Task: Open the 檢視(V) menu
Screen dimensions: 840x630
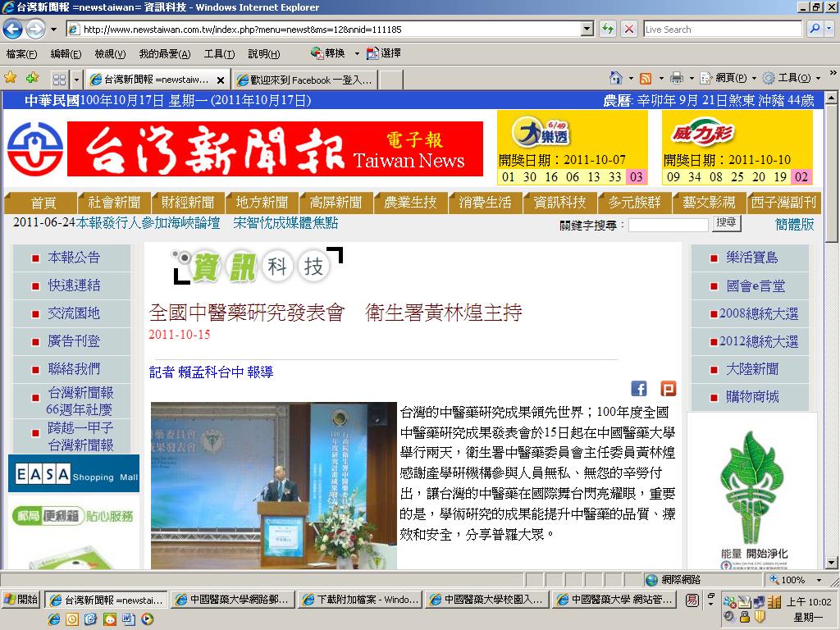Action: pyautogui.click(x=110, y=54)
